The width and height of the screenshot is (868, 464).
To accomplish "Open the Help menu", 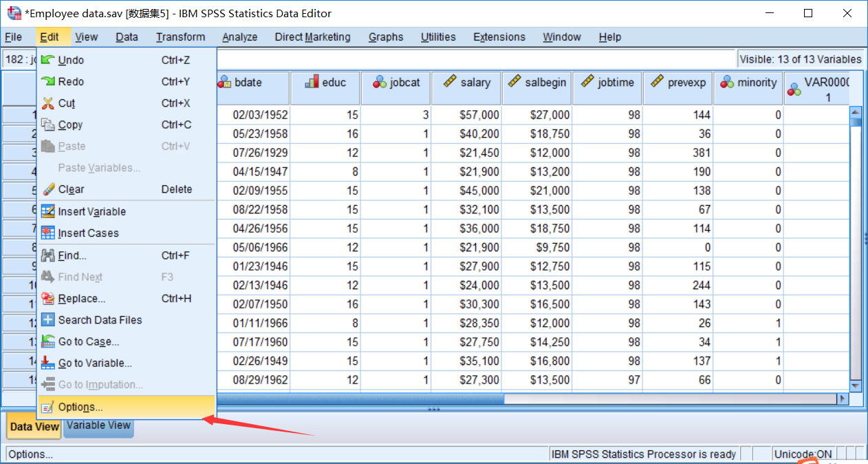I will point(609,37).
